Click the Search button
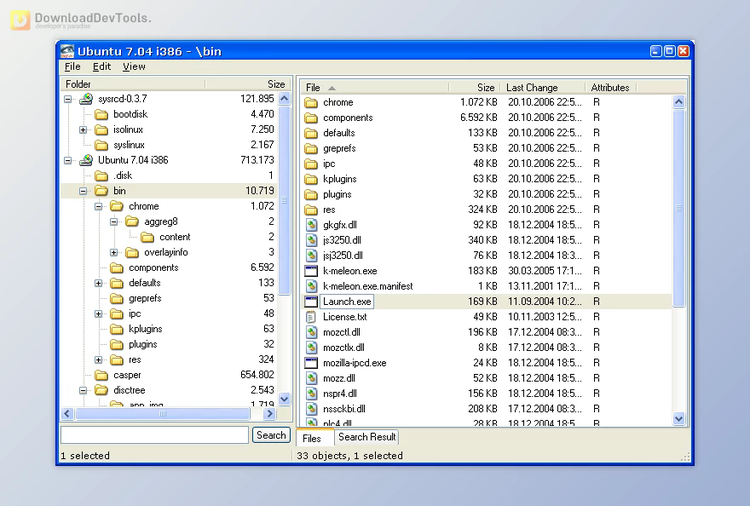The width and height of the screenshot is (750, 506). 271,435
